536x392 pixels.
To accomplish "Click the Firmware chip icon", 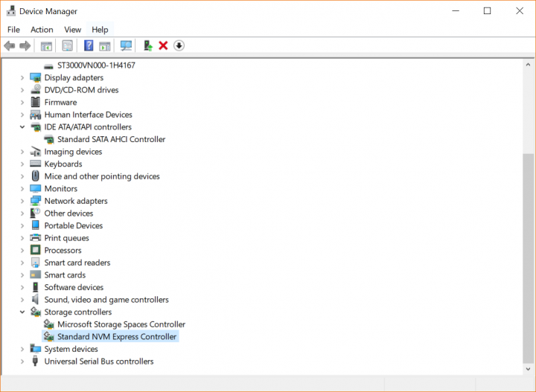I will 35,103.
